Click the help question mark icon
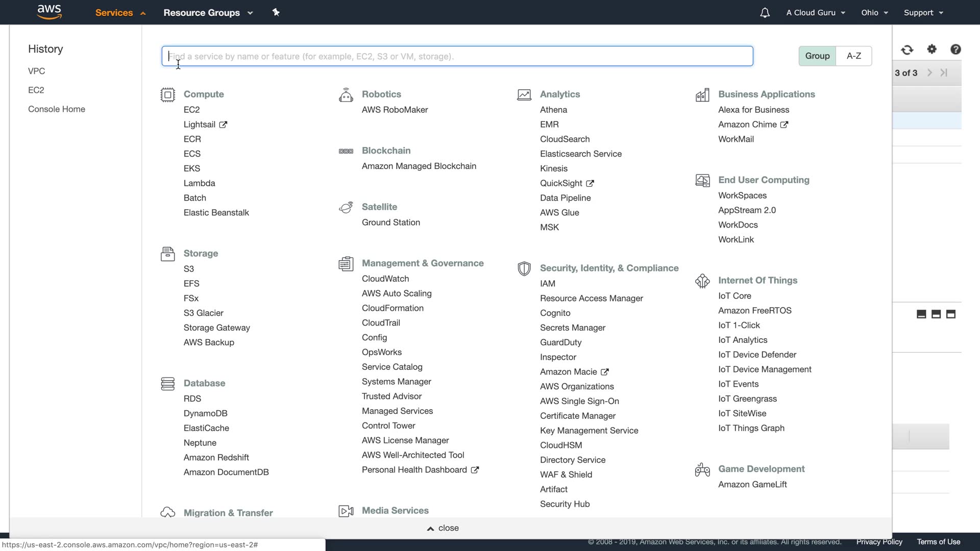The width and height of the screenshot is (980, 551). coord(955,49)
